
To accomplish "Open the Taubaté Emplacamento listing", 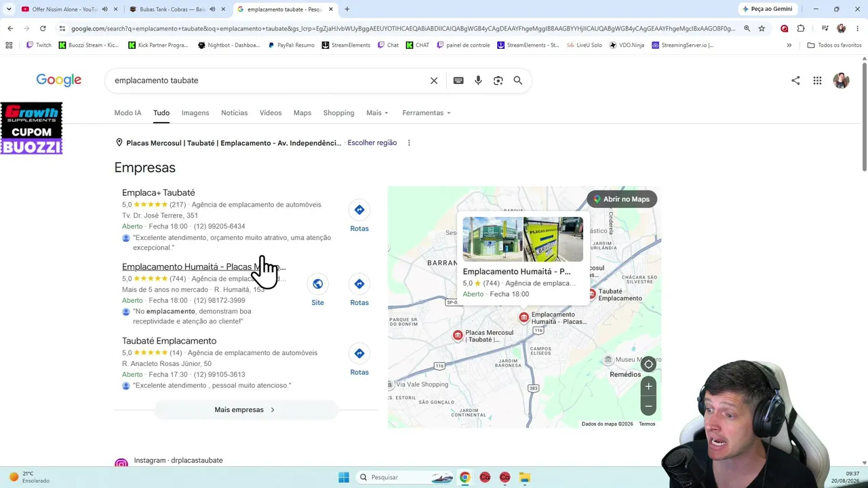I will tap(170, 341).
